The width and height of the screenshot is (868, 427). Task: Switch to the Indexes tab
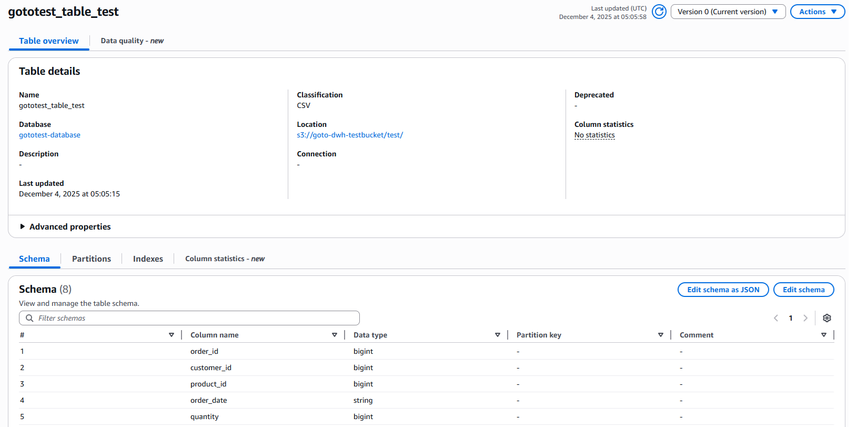click(x=148, y=259)
